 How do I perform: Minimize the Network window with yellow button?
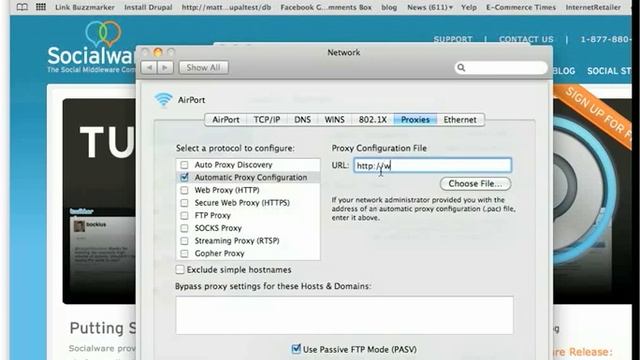pos(158,52)
